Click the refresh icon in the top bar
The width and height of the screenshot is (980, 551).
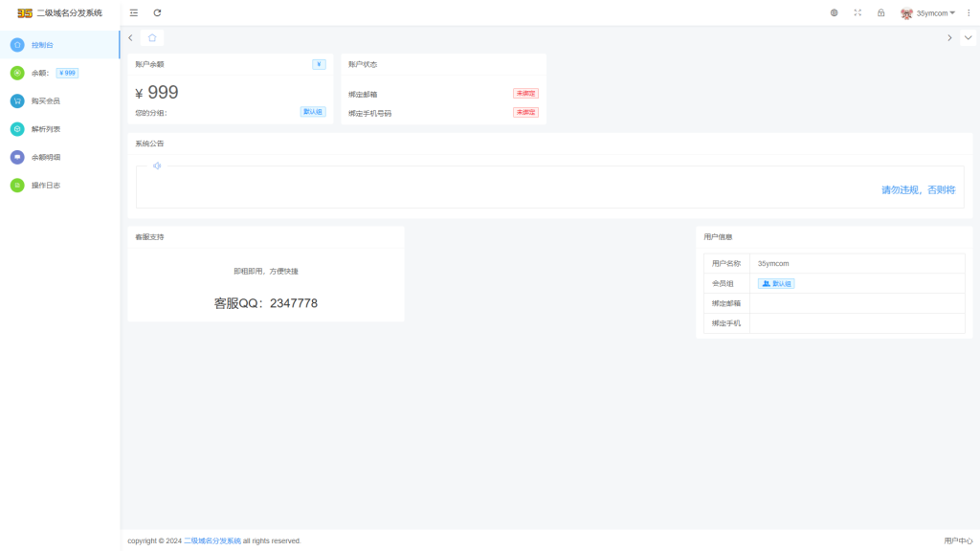click(157, 12)
